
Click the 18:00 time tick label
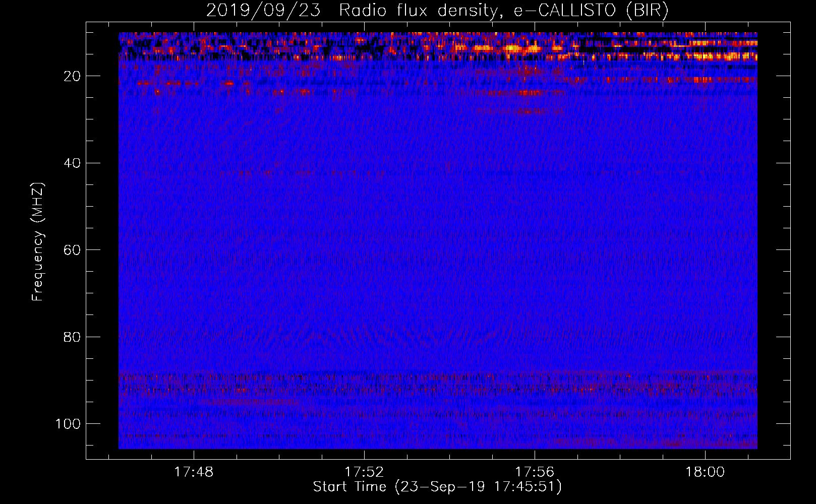coord(705,472)
